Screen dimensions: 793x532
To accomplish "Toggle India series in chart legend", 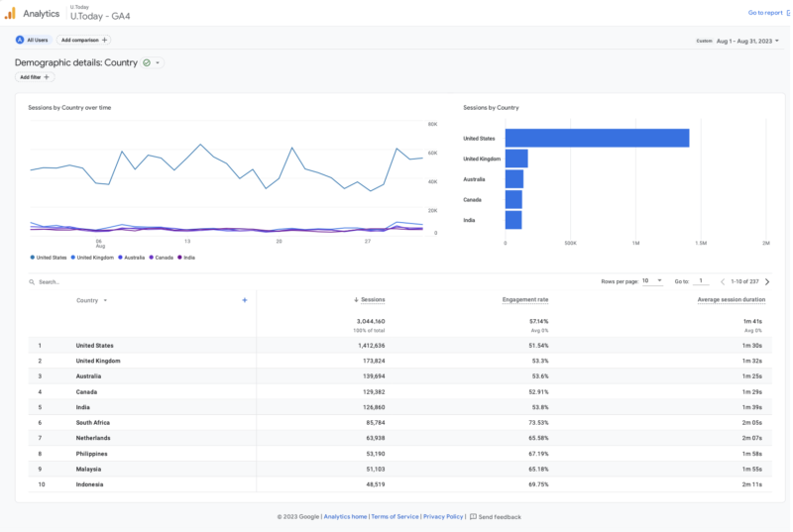I will tap(186, 257).
